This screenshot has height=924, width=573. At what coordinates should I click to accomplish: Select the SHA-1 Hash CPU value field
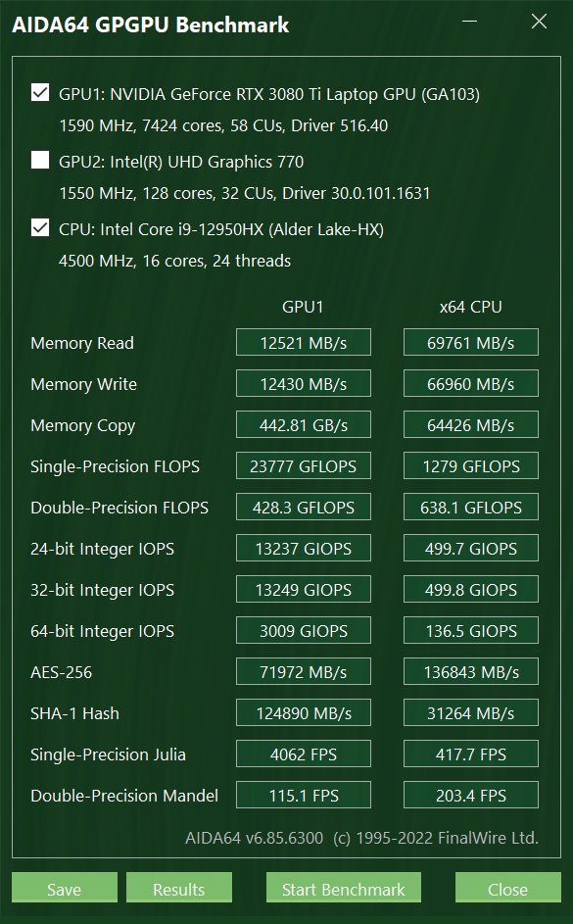470,712
